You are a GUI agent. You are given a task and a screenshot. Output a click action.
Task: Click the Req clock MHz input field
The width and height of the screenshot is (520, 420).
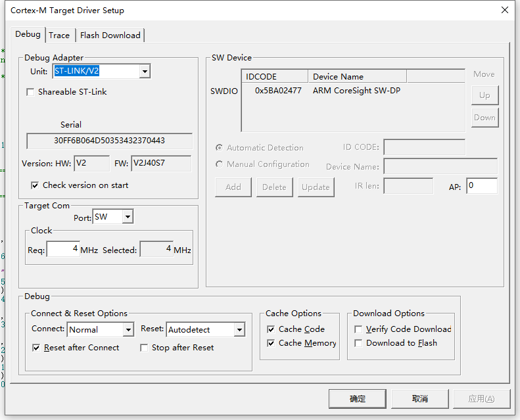point(63,250)
